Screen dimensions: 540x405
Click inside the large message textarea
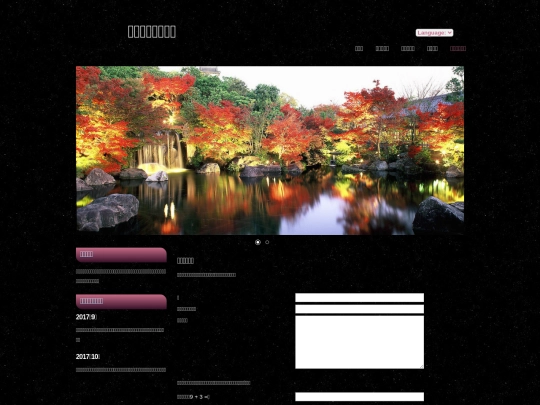click(x=360, y=342)
